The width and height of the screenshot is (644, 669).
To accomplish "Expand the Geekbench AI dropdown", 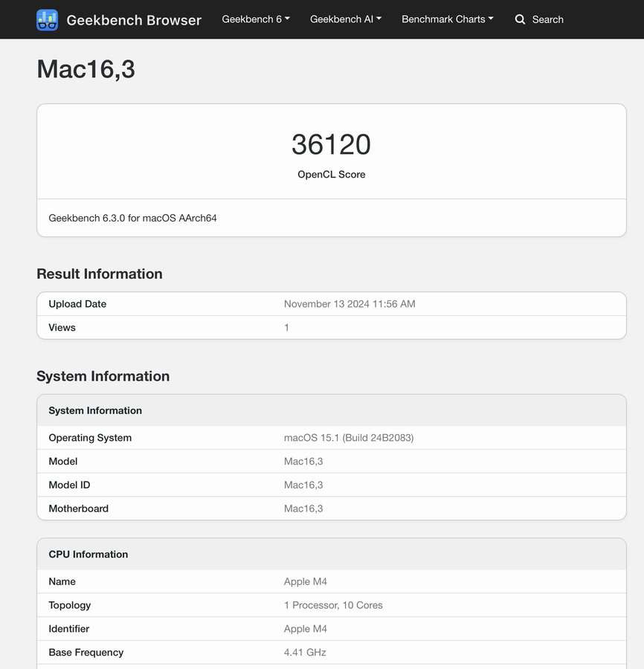I will pyautogui.click(x=346, y=19).
